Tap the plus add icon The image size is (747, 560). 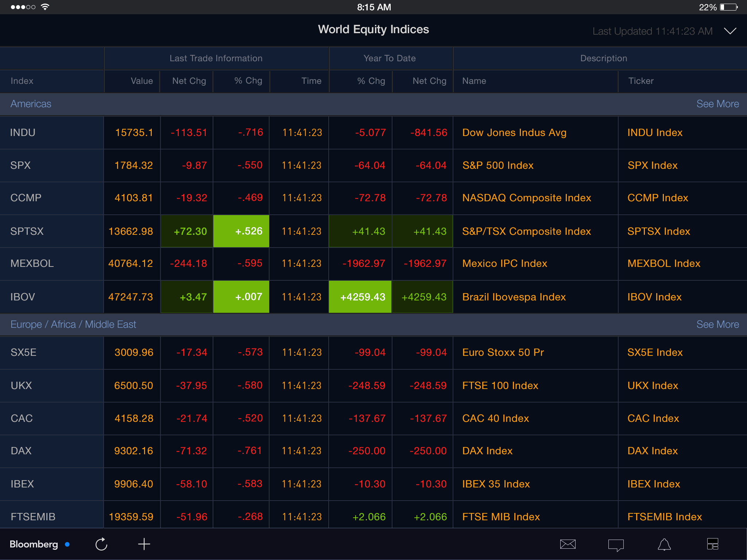pyautogui.click(x=144, y=544)
